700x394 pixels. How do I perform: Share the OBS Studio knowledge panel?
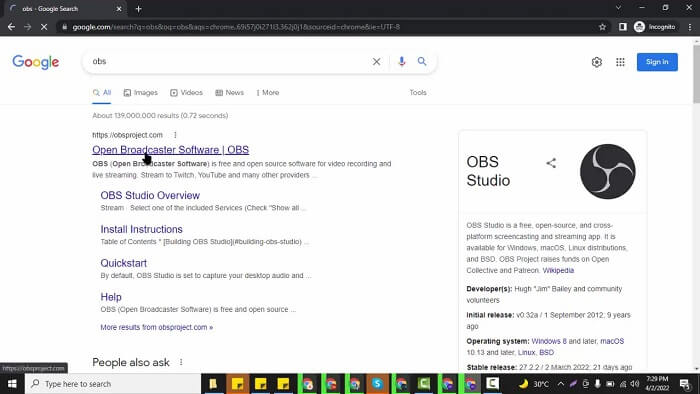(x=551, y=163)
